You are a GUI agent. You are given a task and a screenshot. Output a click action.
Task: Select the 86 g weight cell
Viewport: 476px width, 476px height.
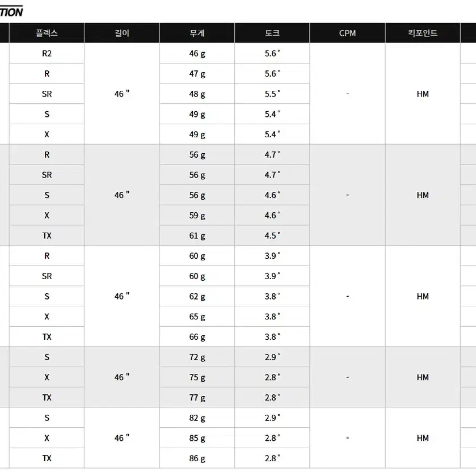point(197,458)
